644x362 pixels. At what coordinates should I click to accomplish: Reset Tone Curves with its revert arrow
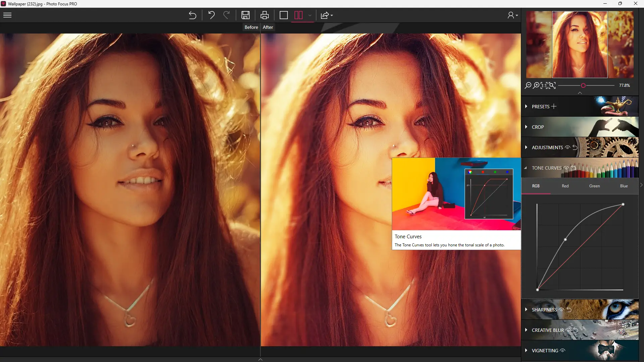point(574,168)
